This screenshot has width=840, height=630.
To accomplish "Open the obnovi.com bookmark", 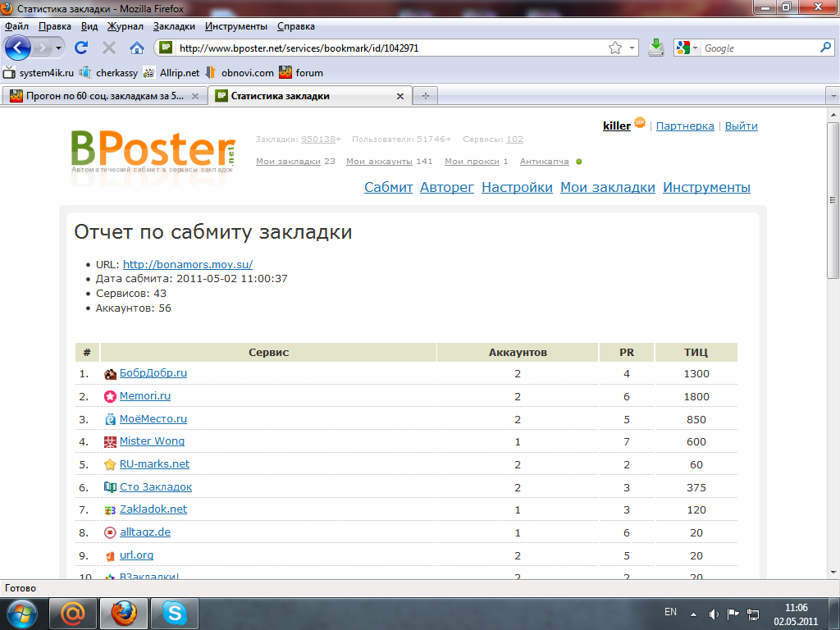I will [x=240, y=73].
